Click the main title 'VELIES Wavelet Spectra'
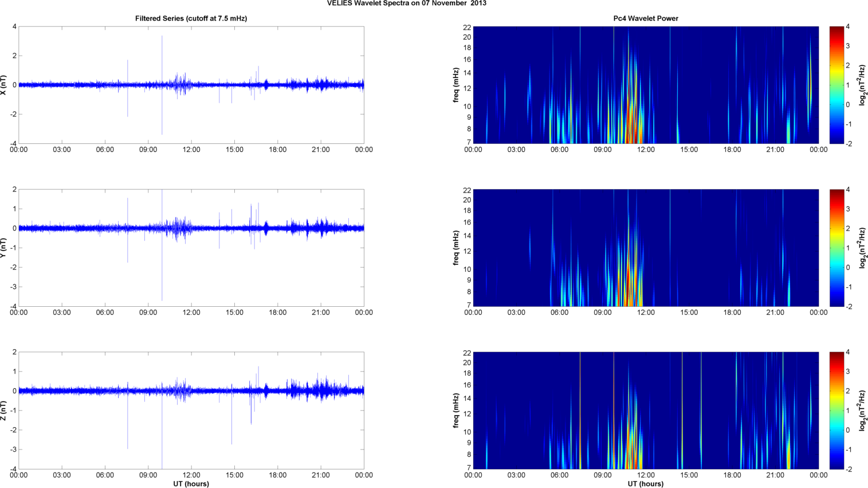Screen dimensions: 868x488 pyautogui.click(x=406, y=3)
